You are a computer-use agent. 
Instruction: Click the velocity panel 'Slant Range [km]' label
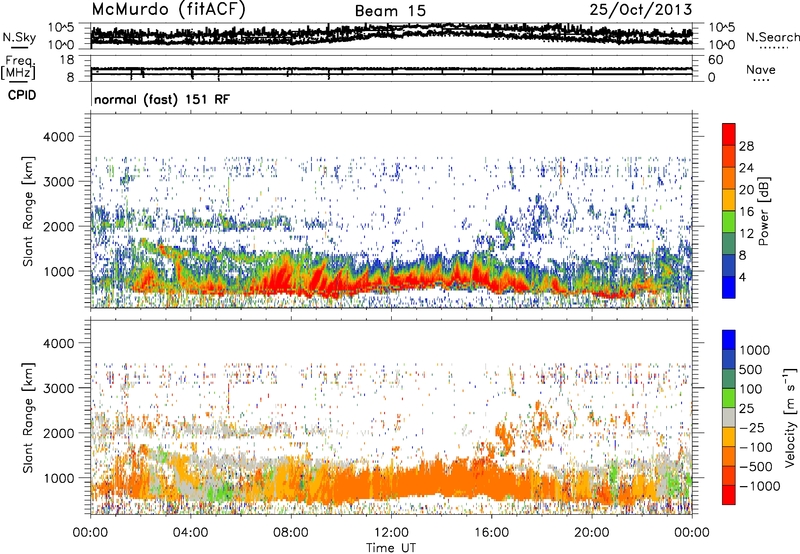point(28,417)
